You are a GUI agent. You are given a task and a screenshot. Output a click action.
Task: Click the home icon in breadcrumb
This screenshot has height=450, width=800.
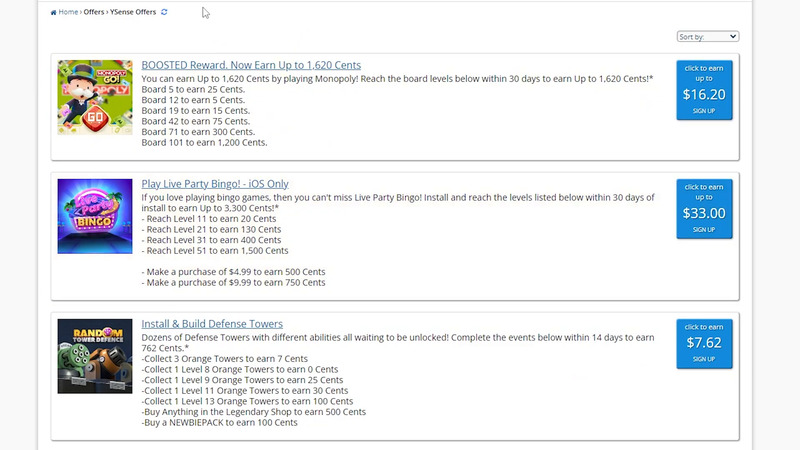(x=53, y=12)
